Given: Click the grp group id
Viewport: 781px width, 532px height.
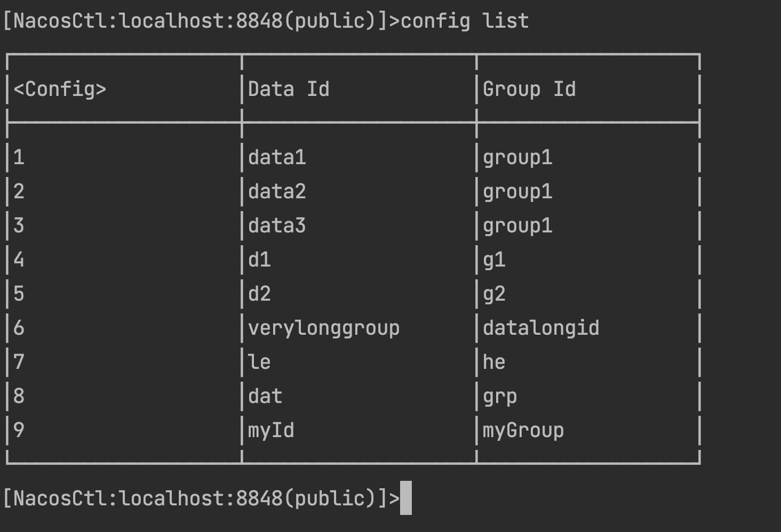Looking at the screenshot, I should tap(500, 397).
